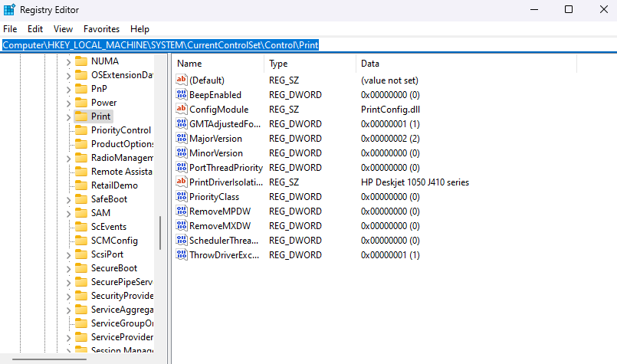Click the RemoveMPDW DWORD icon
This screenshot has width=617, height=364.
point(181,211)
